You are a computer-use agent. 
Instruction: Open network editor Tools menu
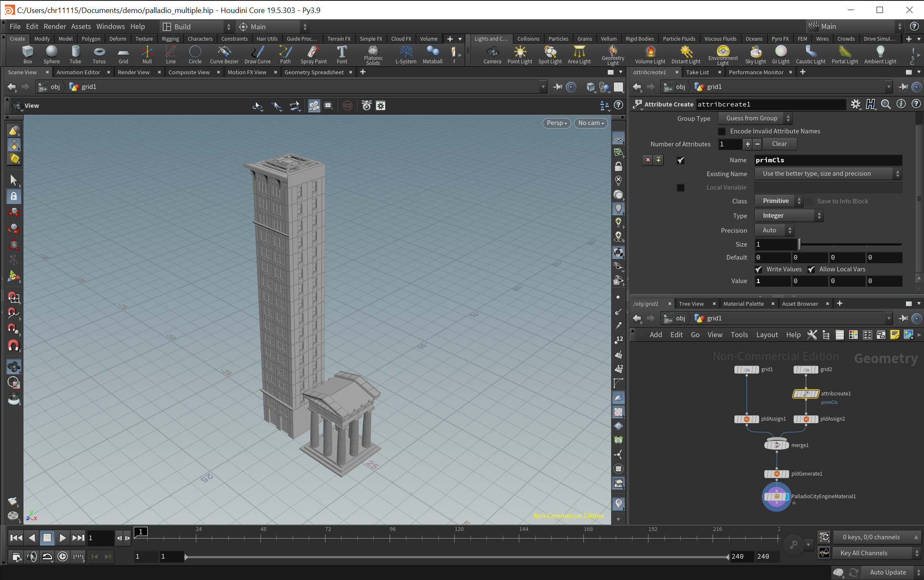point(739,335)
